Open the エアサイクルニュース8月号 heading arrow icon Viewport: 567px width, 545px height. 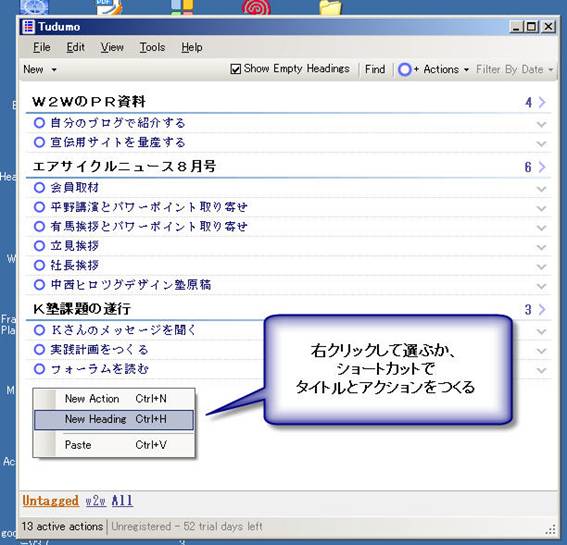coord(542,167)
